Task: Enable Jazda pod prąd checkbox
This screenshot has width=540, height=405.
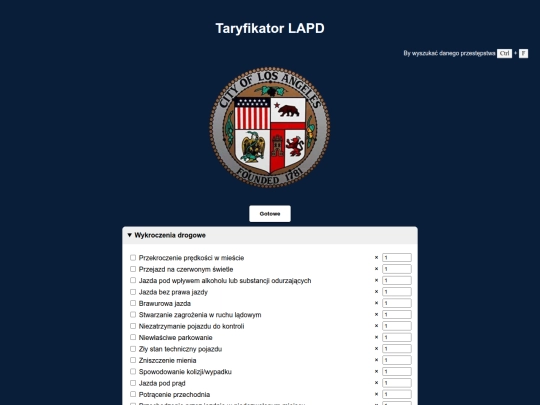Action: [133, 383]
